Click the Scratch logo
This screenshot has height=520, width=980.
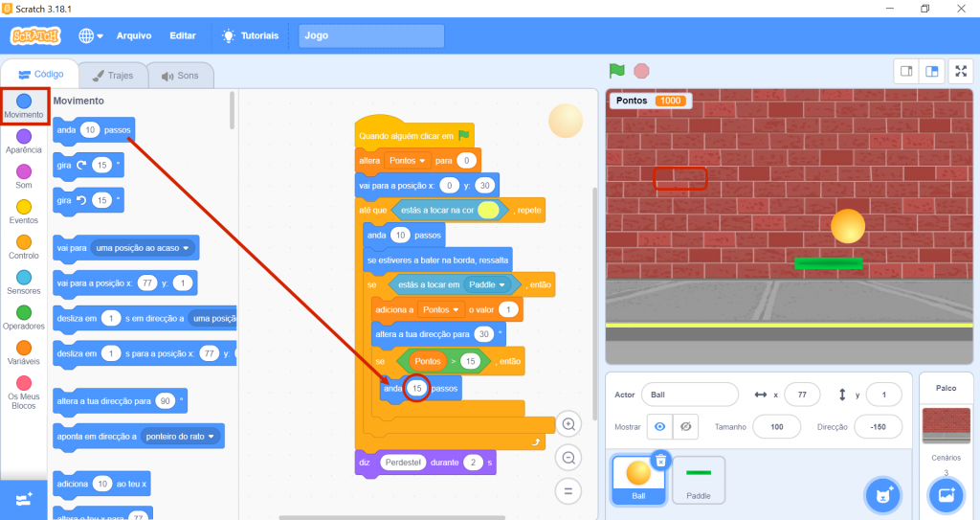click(x=35, y=35)
